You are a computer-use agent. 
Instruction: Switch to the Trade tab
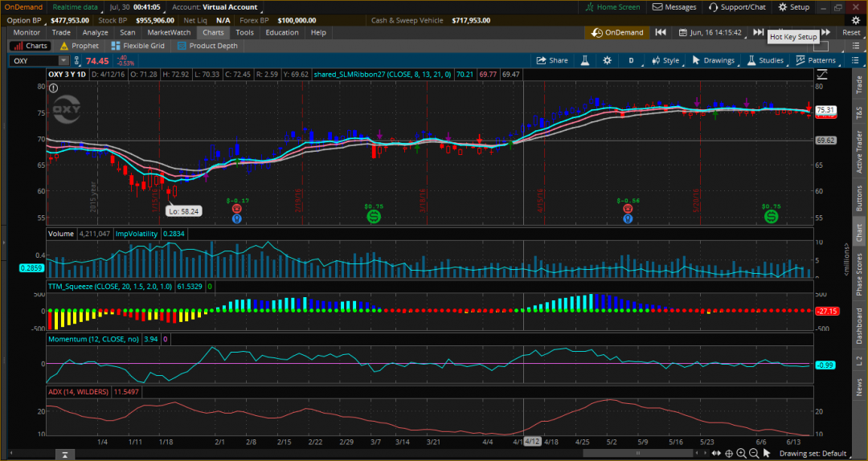[x=61, y=33]
